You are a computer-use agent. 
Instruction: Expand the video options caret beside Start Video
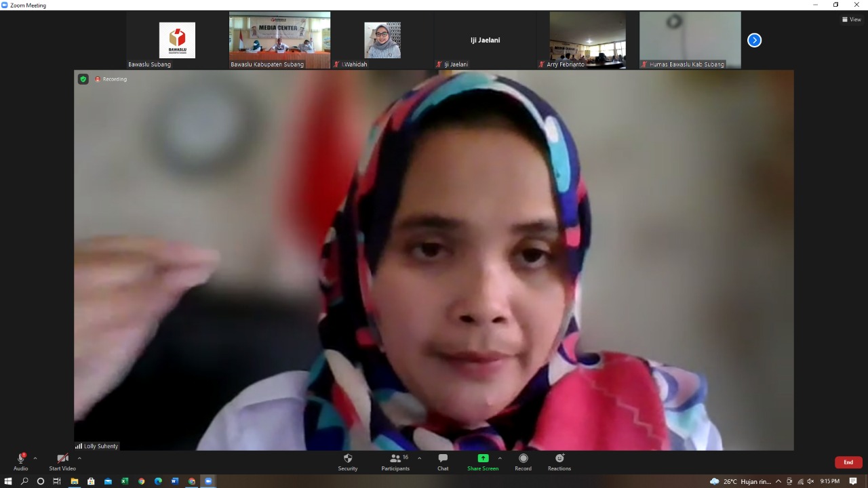(79, 458)
